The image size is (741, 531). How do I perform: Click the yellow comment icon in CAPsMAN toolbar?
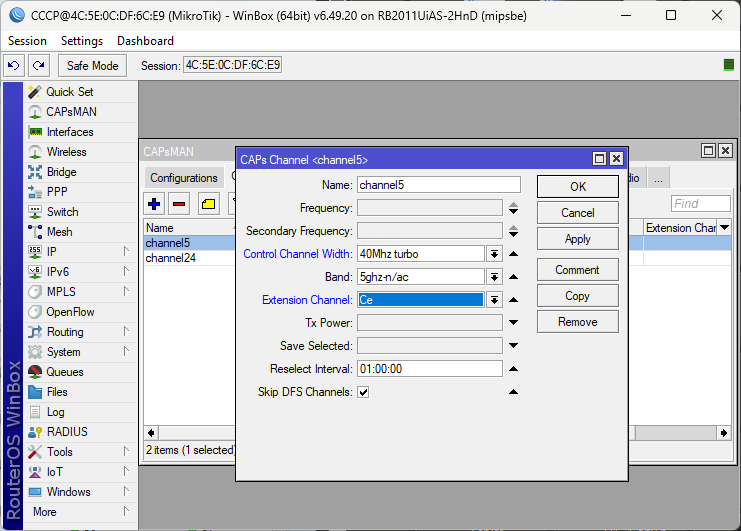[x=208, y=204]
